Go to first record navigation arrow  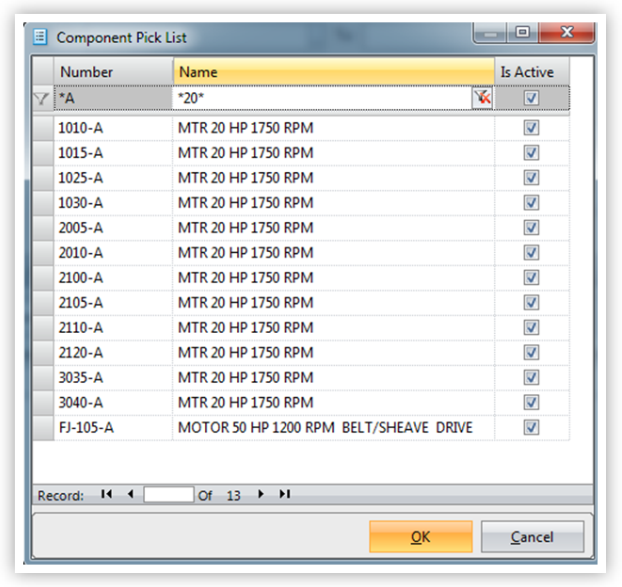106,494
